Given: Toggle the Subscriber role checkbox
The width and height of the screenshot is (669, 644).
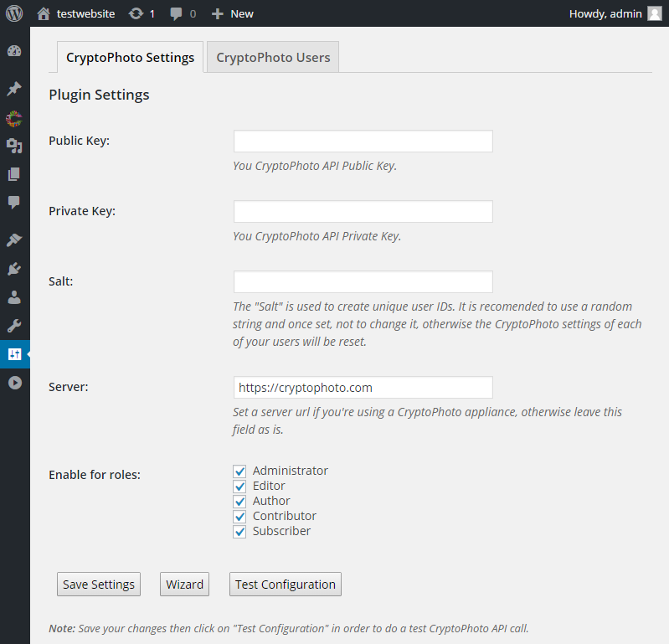Looking at the screenshot, I should point(239,532).
